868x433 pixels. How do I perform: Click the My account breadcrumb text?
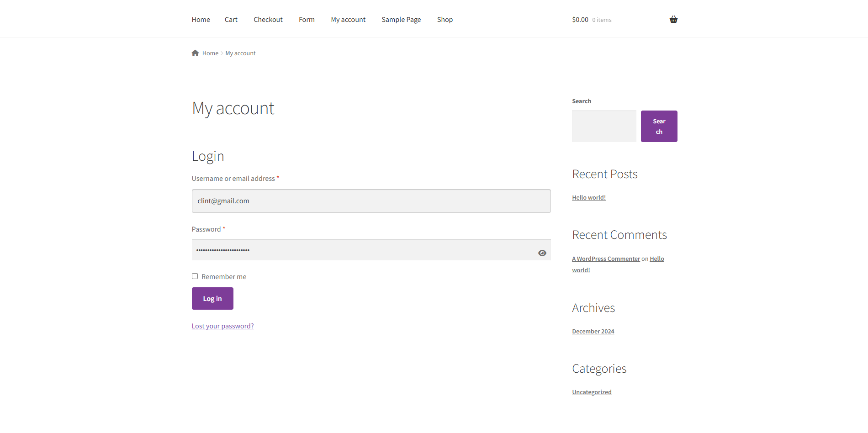tap(240, 53)
